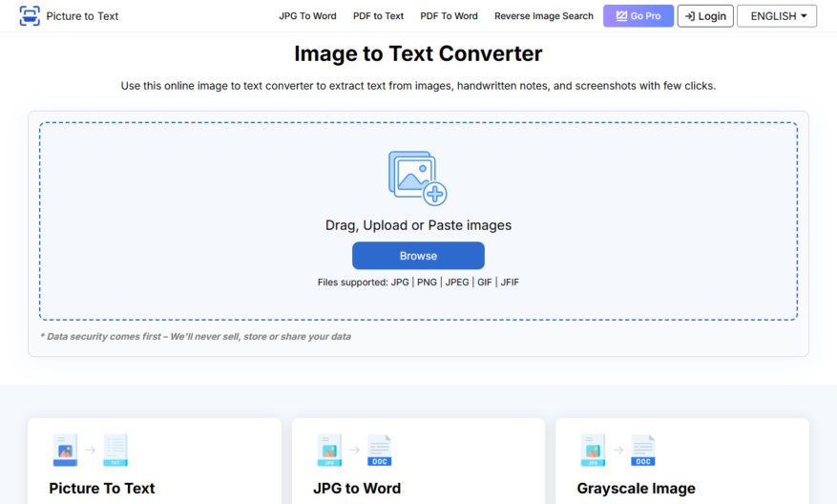This screenshot has height=504, width=837.
Task: Click the Grayscale Image card icon
Action: point(617,451)
